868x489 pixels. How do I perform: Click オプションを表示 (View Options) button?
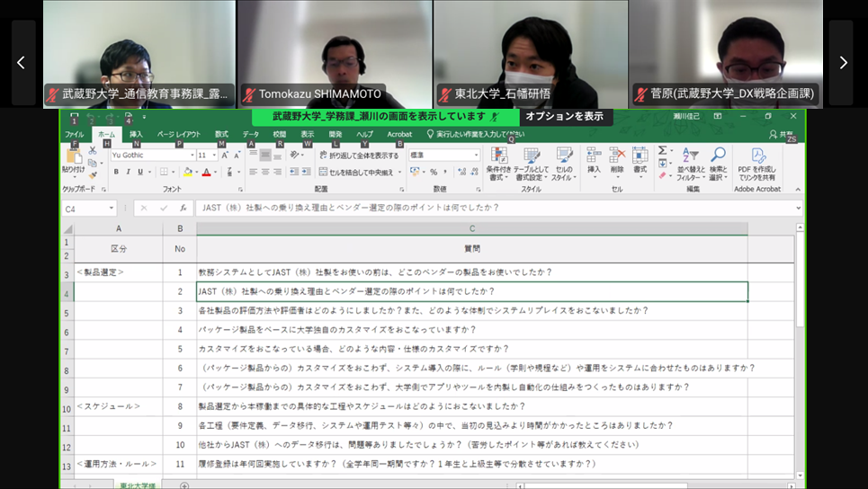click(x=564, y=117)
